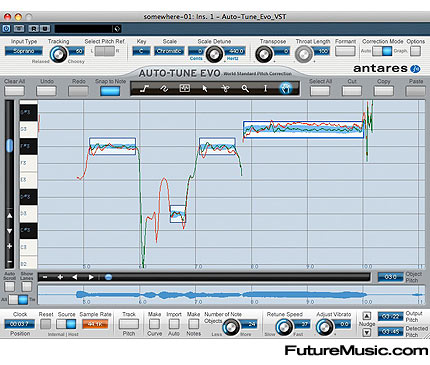Click the Retune Speed knob
Image resolution: width=430 pixels, height=365 pixels.
click(x=284, y=327)
